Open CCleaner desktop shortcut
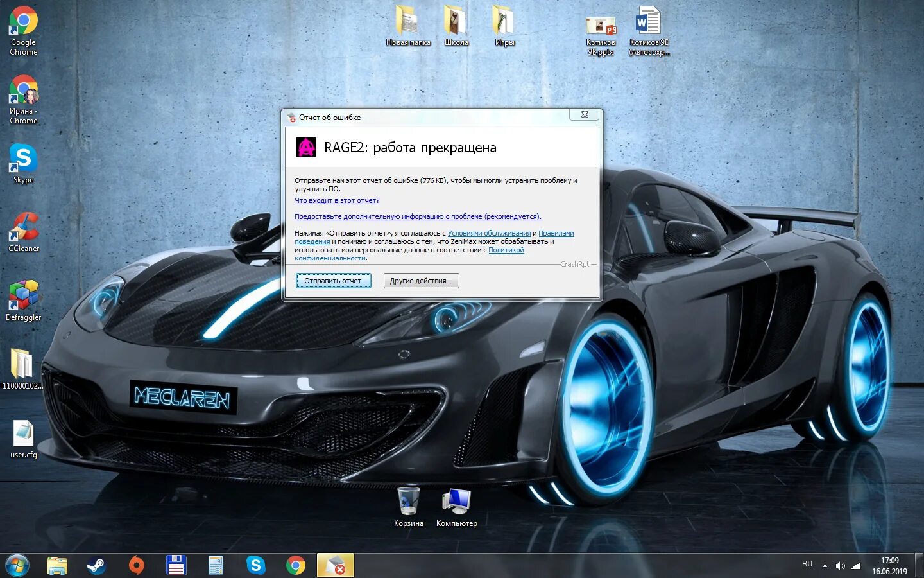The width and height of the screenshot is (924, 578). [x=24, y=232]
